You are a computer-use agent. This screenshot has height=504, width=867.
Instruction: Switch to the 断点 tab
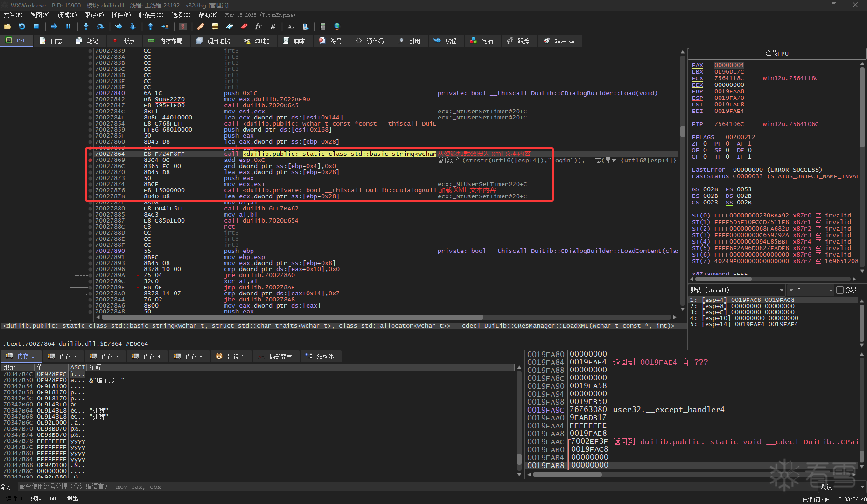(124, 41)
